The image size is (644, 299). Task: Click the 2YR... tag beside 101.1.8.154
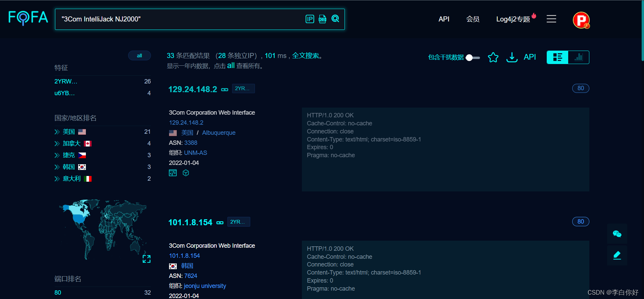click(x=239, y=222)
